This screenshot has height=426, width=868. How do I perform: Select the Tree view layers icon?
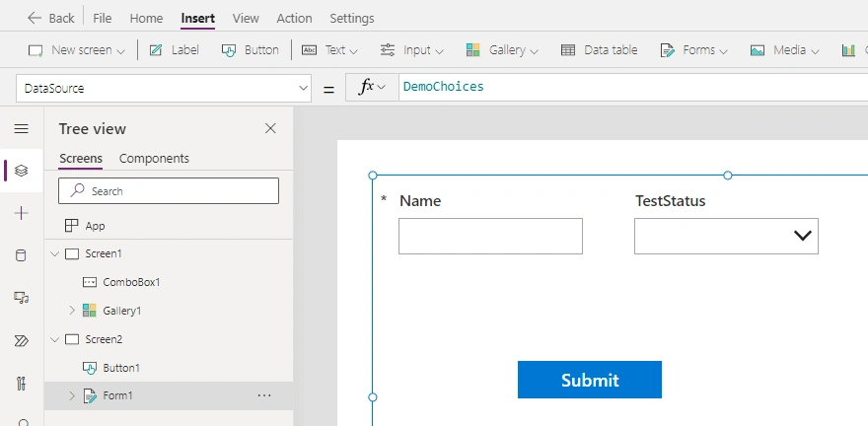pos(21,171)
